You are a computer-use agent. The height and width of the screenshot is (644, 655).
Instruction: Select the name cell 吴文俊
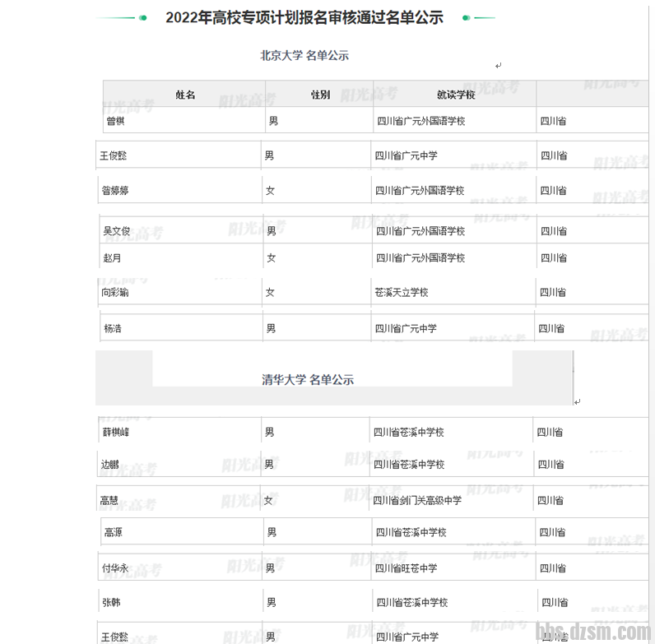click(117, 231)
